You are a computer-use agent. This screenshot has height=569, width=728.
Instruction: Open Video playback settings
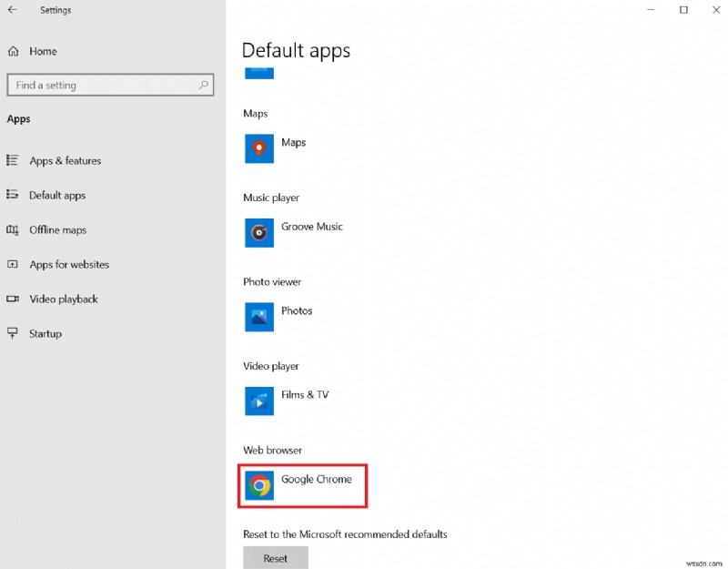[64, 300]
